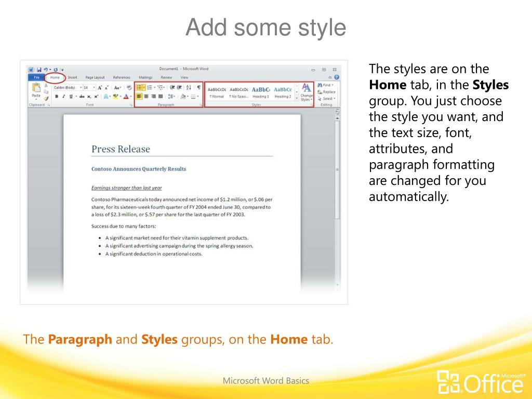Open the Review tab

point(166,77)
